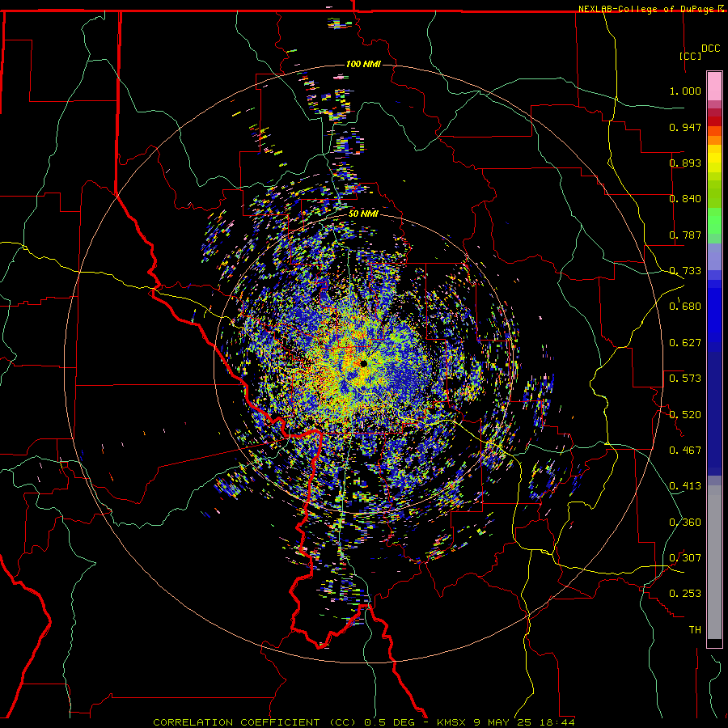The width and height of the screenshot is (728, 728).
Task: Click the 0.947 legend value
Action: pos(685,127)
